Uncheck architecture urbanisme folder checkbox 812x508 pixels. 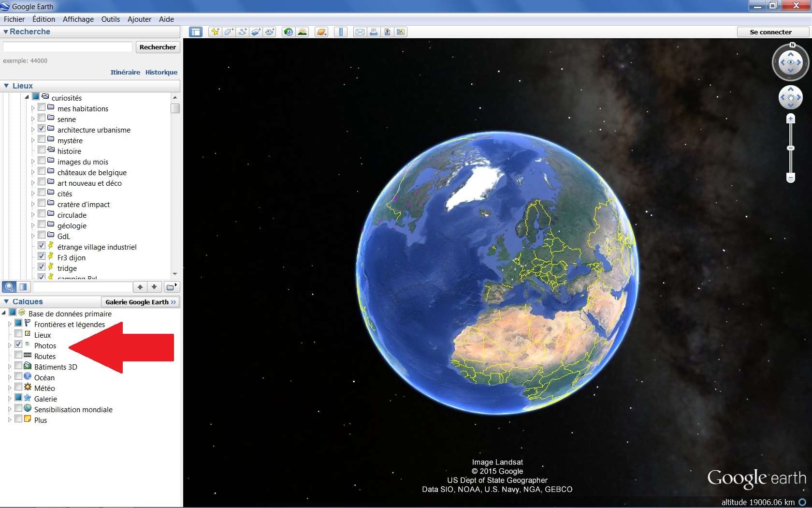tap(42, 129)
